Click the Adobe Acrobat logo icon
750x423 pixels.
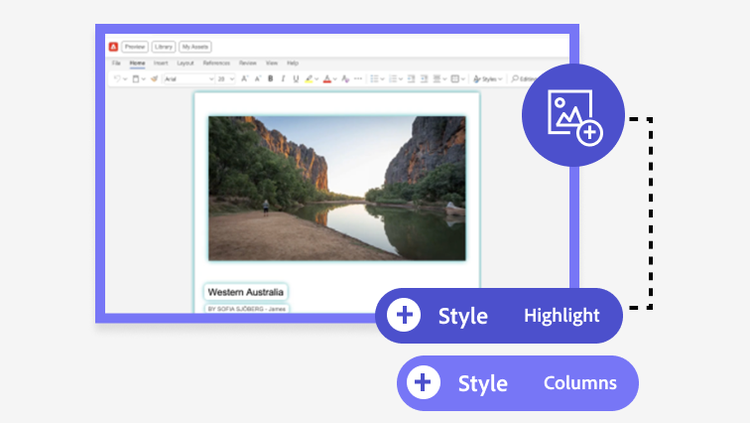pos(113,46)
